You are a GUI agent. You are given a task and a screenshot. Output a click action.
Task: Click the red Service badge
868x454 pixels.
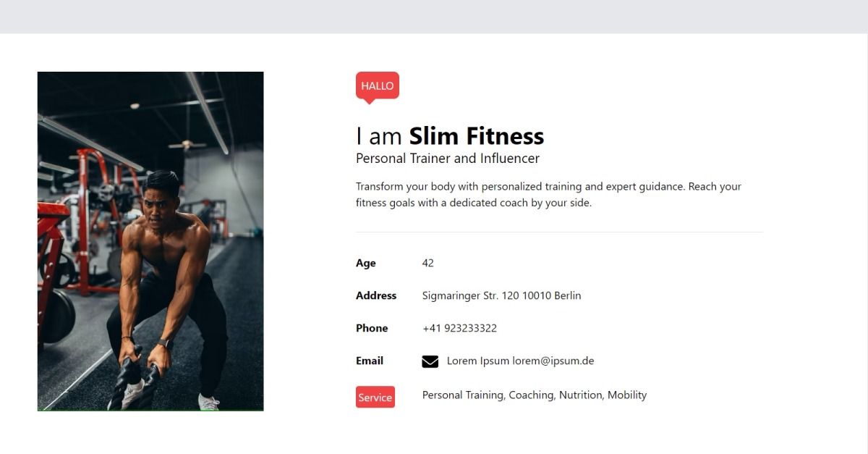[375, 397]
